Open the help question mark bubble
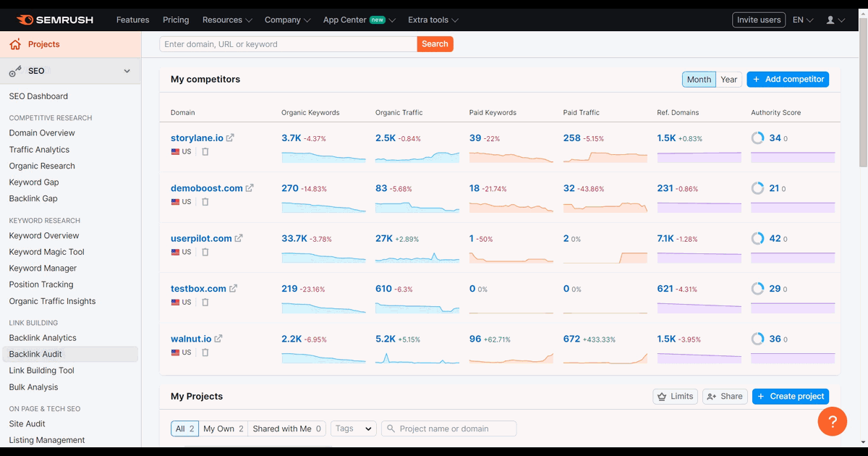The image size is (868, 456). coord(832,421)
